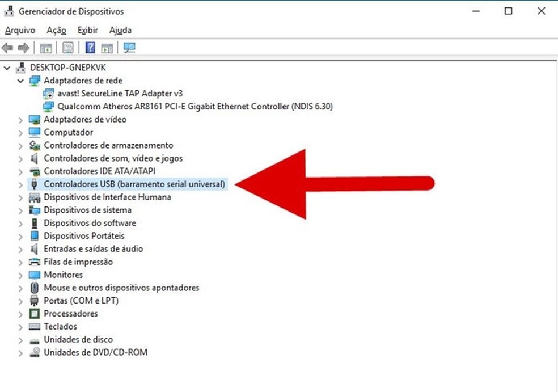The image size is (558, 392).
Task: Select the Processadores entry
Action: (x=70, y=314)
